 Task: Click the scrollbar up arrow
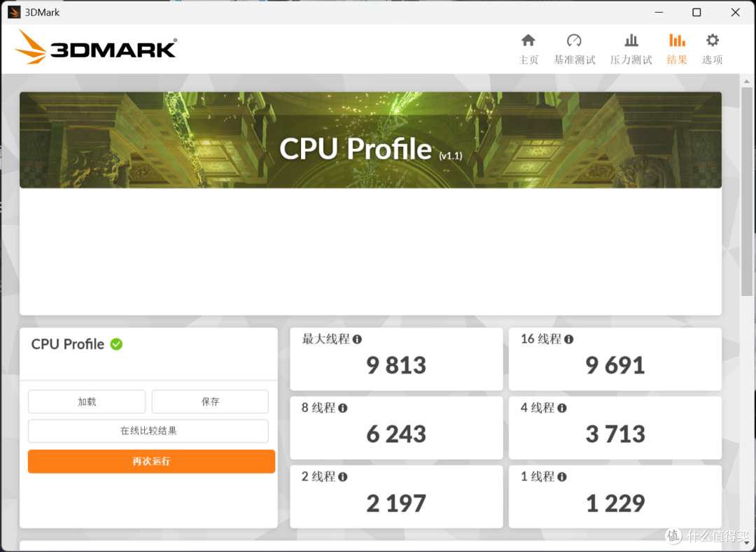pyautogui.click(x=747, y=81)
